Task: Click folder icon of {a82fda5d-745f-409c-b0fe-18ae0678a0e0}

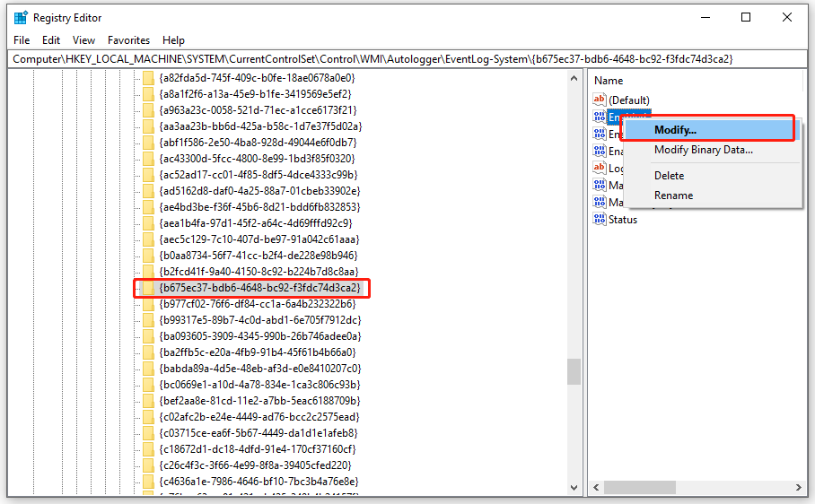Action: tap(149, 78)
